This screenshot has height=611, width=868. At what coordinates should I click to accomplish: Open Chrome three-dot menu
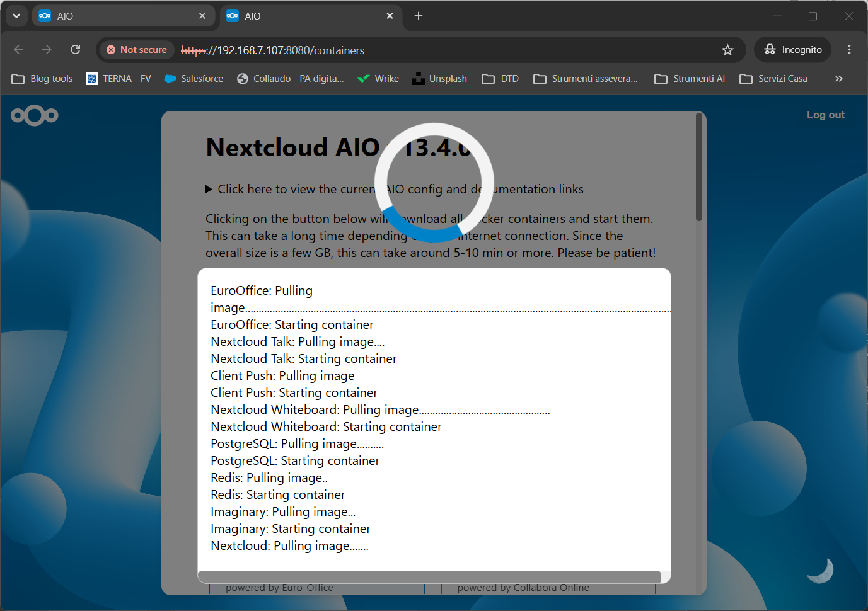[x=849, y=50]
